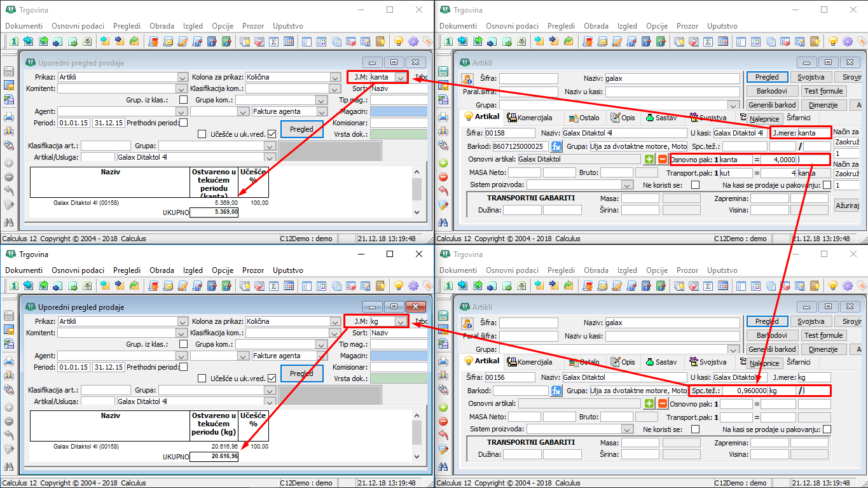Open Uputstvo menu in article 00156 Trgovina window

pyautogui.click(x=722, y=270)
